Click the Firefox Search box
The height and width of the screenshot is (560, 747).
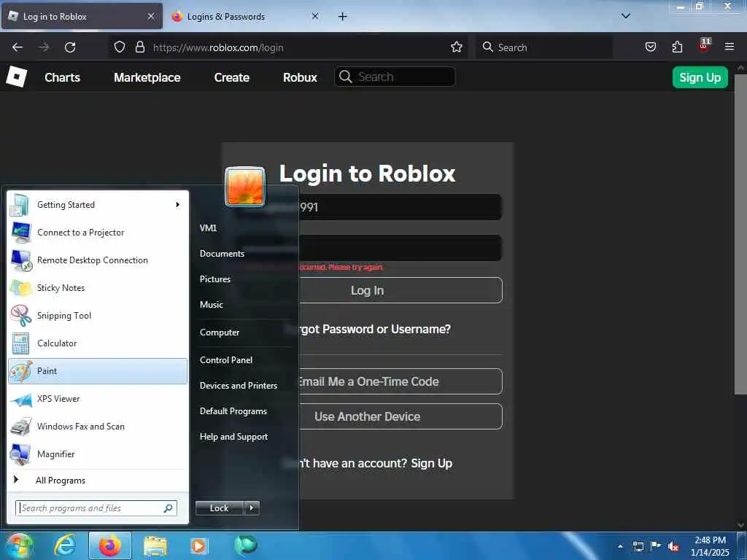(x=544, y=47)
